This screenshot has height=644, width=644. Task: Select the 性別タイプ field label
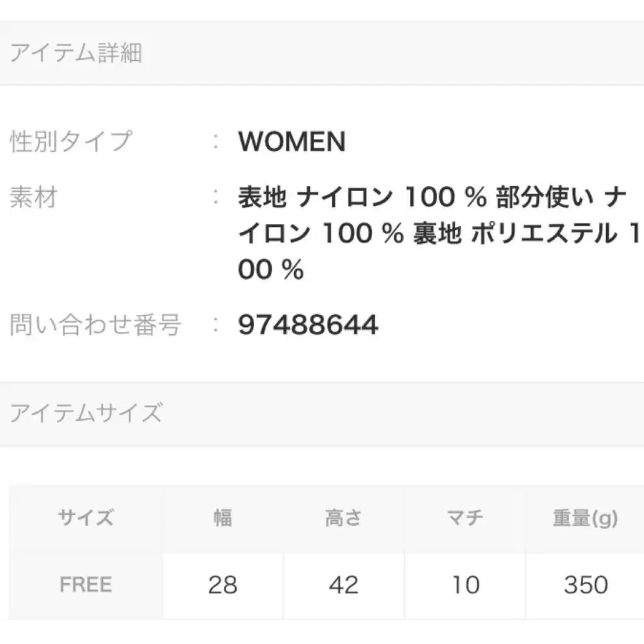[71, 141]
